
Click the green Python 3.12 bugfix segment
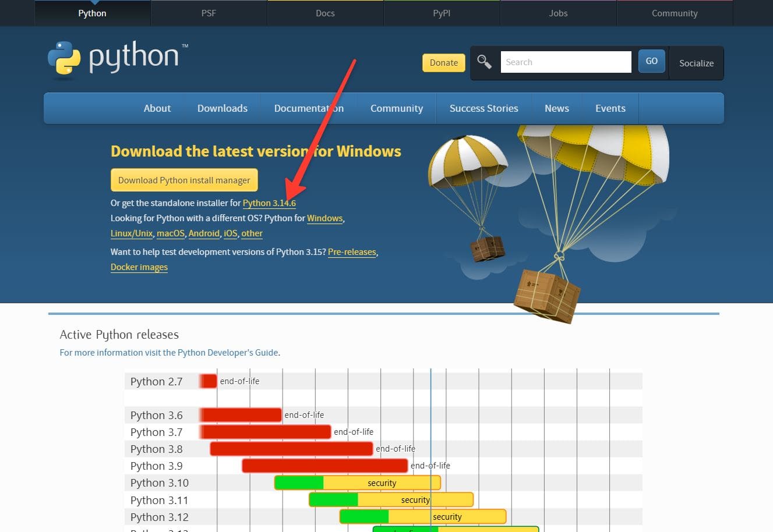[x=365, y=516]
